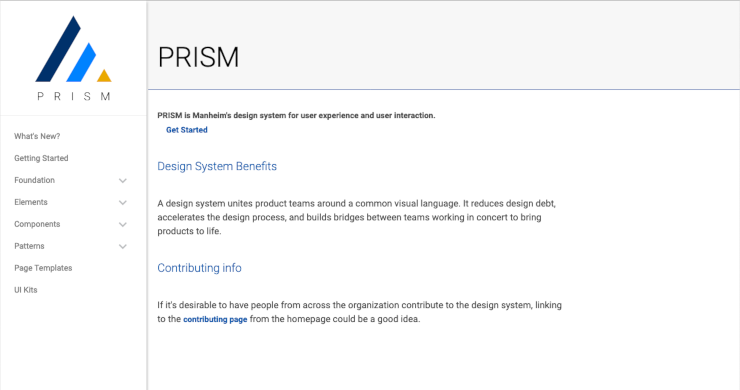The image size is (740, 390).
Task: Click the Design System Benefits heading
Action: 217,166
